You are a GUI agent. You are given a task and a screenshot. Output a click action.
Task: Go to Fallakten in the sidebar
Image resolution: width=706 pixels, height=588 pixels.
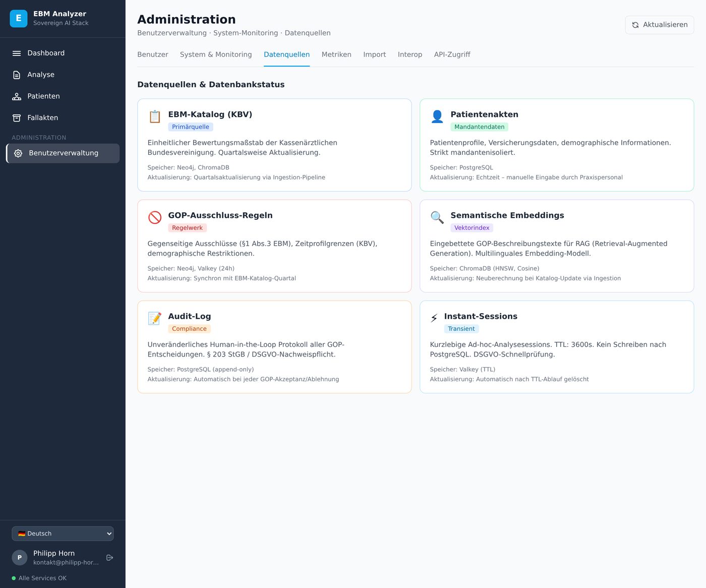pyautogui.click(x=63, y=118)
